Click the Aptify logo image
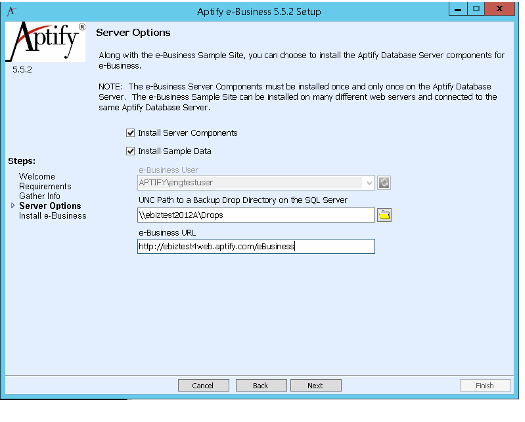 pos(46,42)
